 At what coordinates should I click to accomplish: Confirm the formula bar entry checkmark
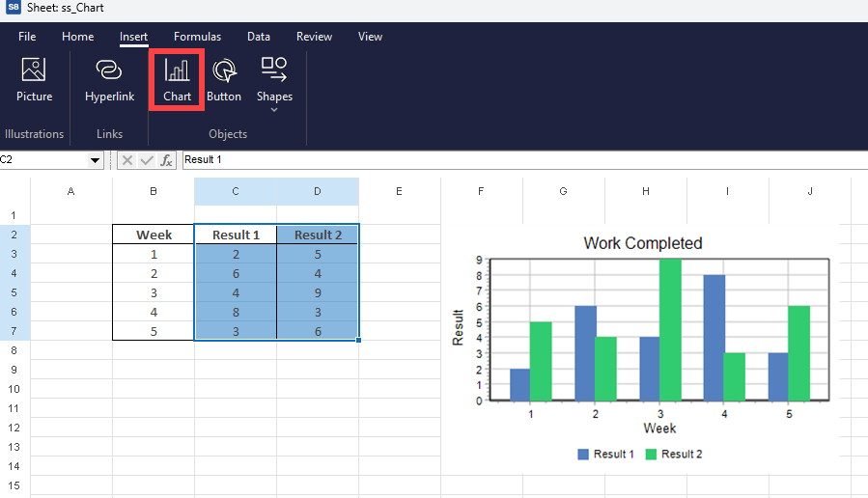(x=147, y=160)
